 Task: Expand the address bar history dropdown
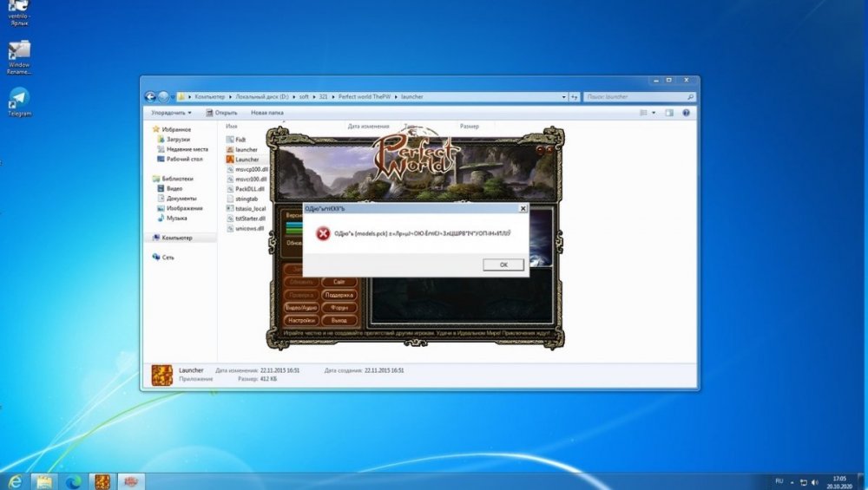[x=564, y=96]
